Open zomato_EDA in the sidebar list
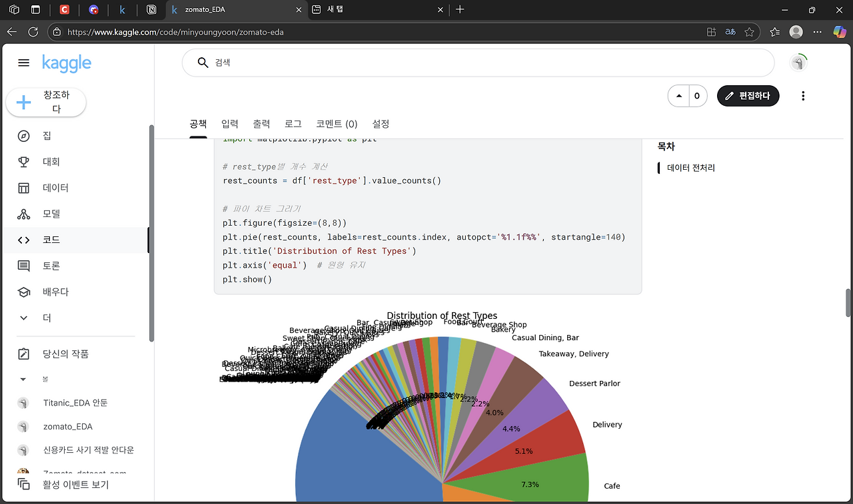 (x=68, y=426)
